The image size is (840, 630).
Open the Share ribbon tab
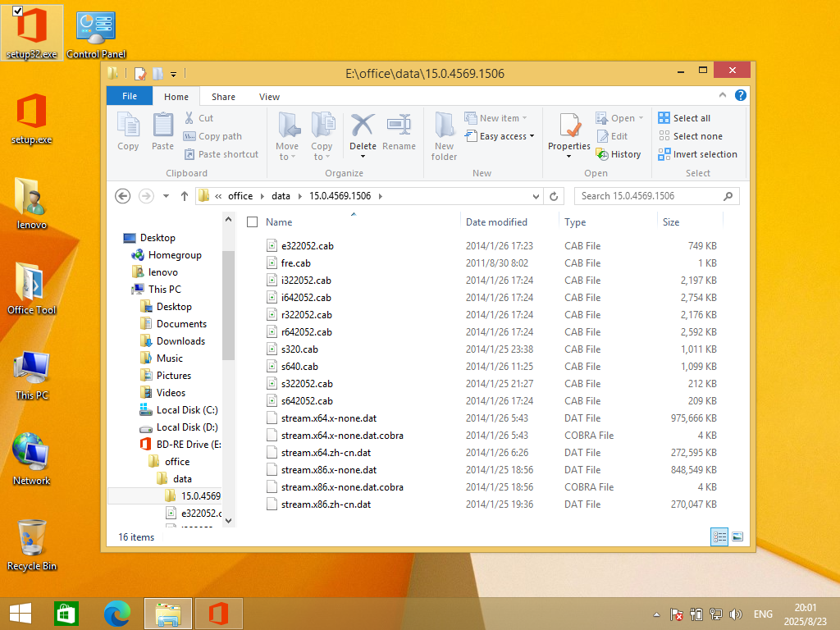click(223, 97)
